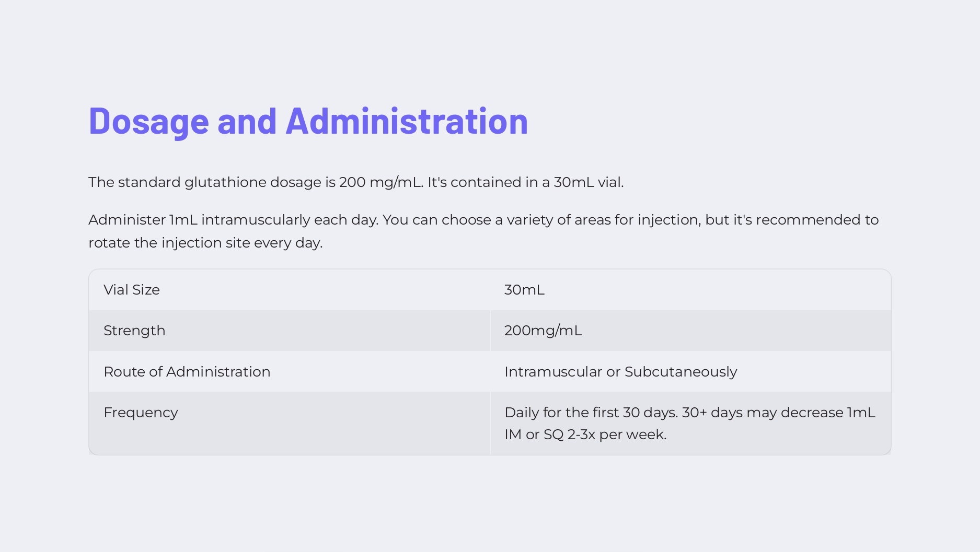Click the 'Administer 1mL intramuscularly' paragraph
The image size is (980, 552).
pyautogui.click(x=483, y=220)
